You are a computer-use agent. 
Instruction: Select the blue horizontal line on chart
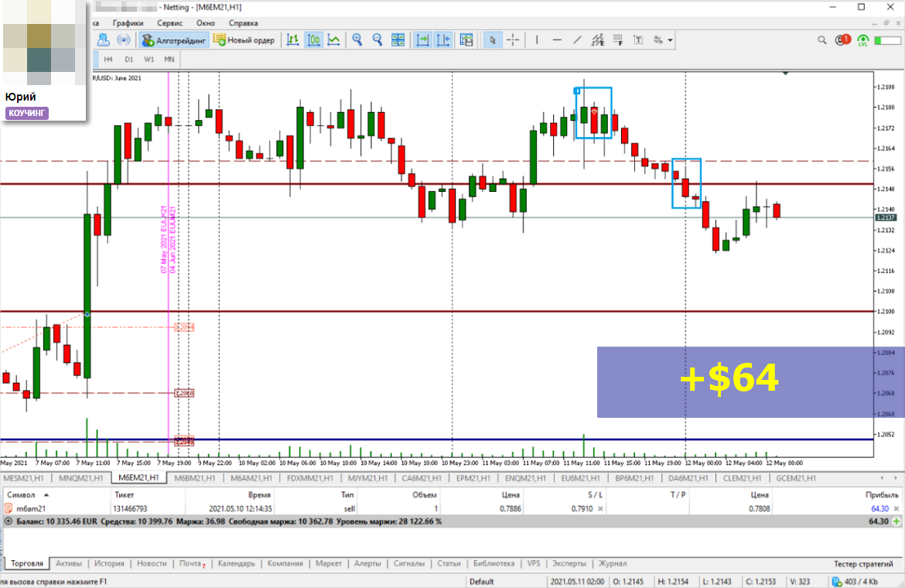pyautogui.click(x=437, y=439)
